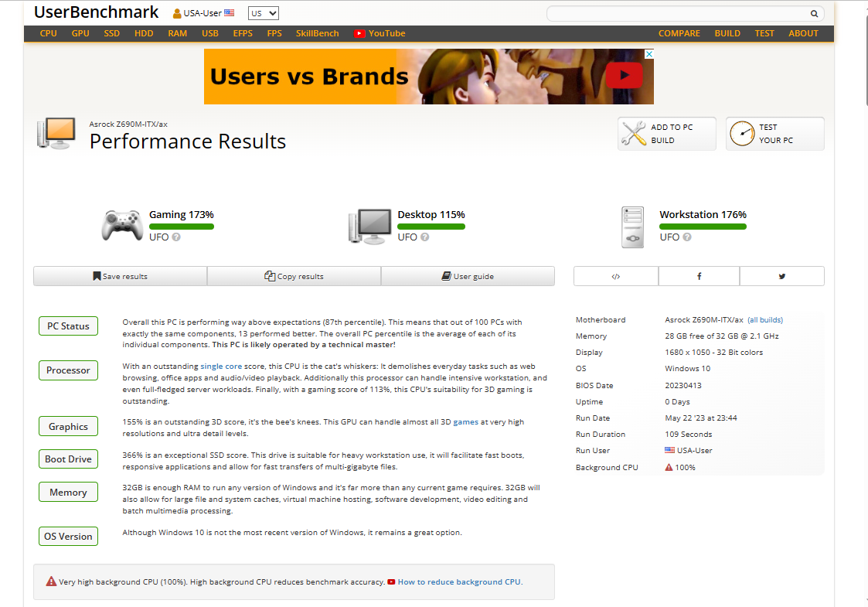
Task: Click the green Gaming 173% score bar
Action: (181, 227)
